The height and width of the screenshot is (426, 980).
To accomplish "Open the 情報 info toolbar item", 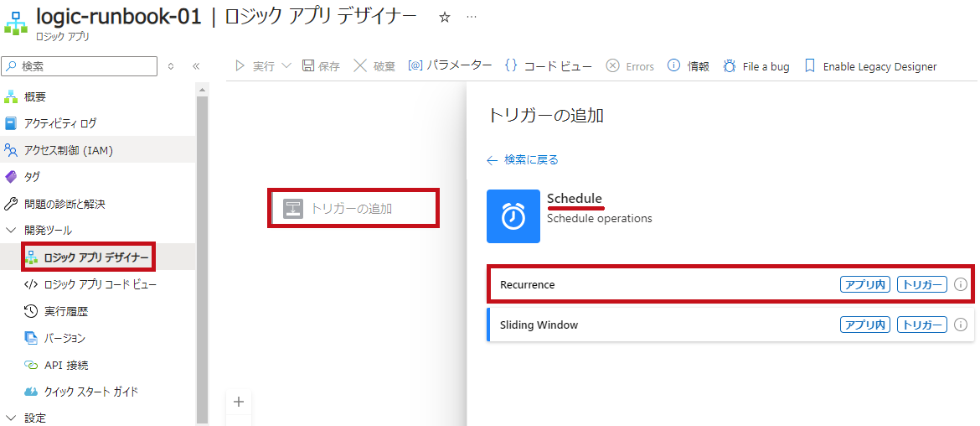I will click(x=689, y=66).
